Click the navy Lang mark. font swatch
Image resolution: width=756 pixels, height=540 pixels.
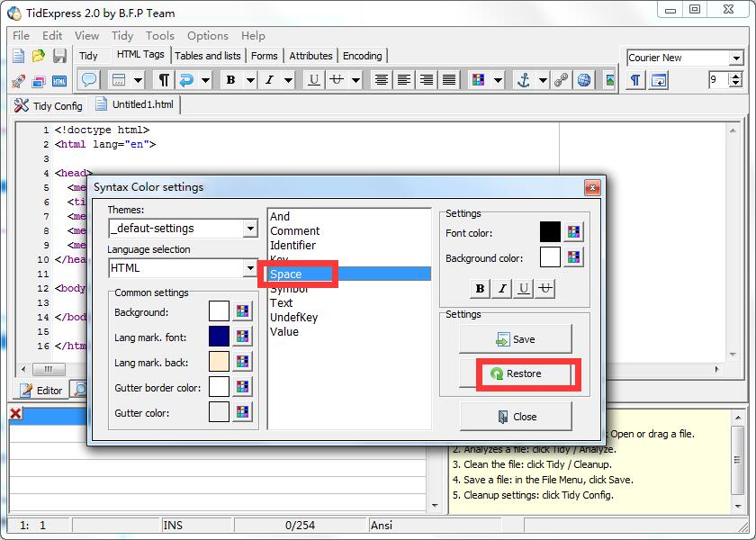[219, 337]
